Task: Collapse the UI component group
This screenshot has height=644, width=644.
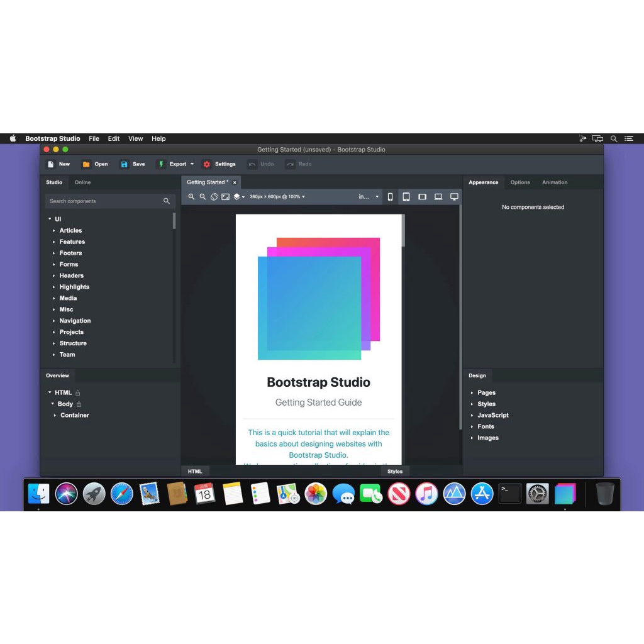Action: pyautogui.click(x=50, y=219)
